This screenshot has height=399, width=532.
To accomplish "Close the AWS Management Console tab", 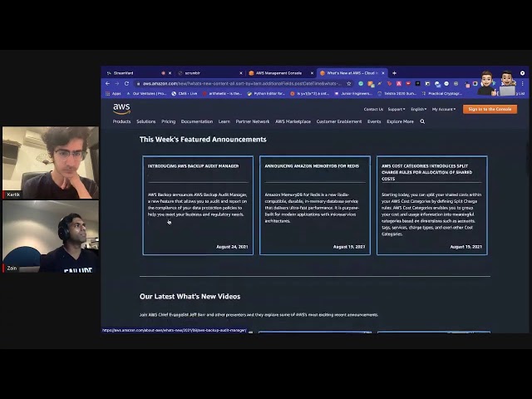I will click(312, 73).
